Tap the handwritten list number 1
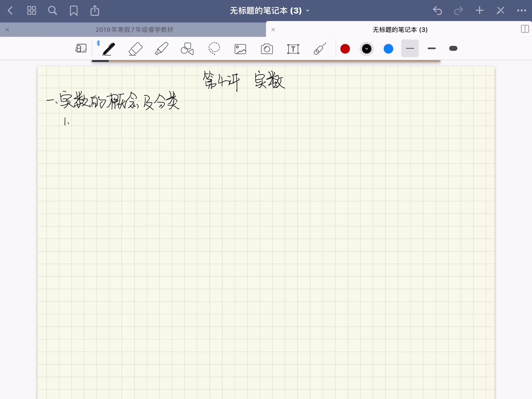This screenshot has height=399, width=532. 66,121
